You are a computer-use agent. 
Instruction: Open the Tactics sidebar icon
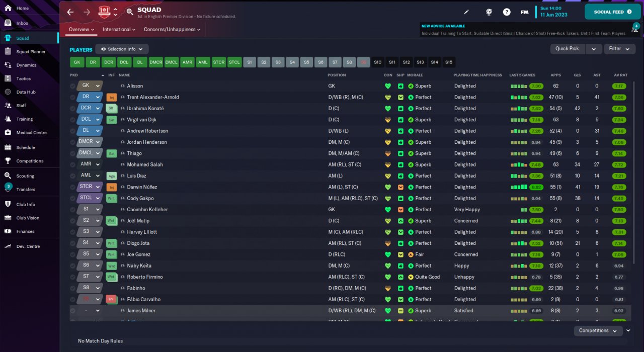8,78
